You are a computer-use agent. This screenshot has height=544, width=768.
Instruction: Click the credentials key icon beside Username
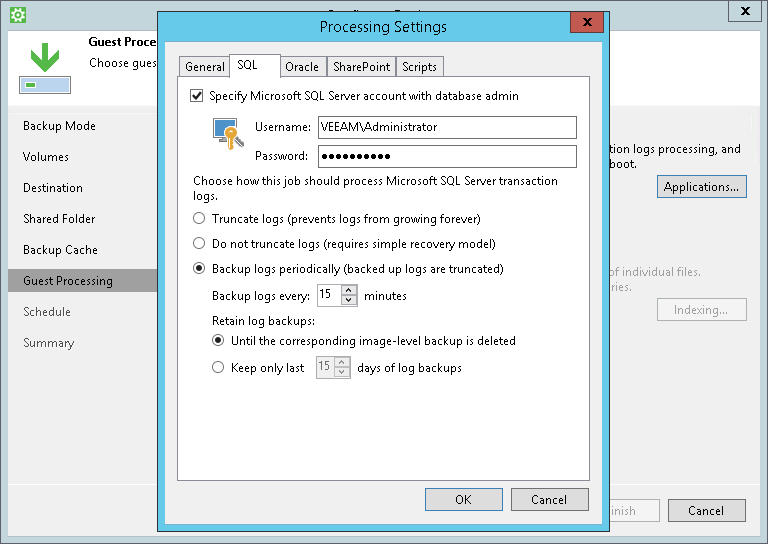click(228, 133)
